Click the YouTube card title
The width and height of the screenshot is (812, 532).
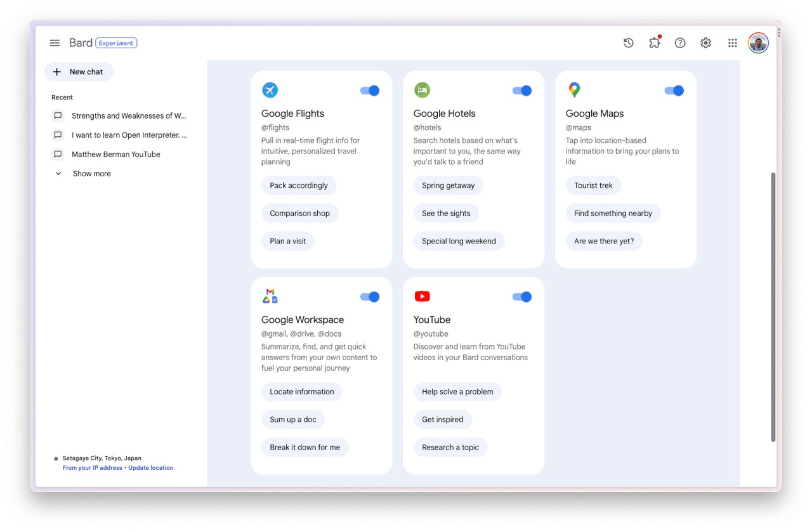pos(432,320)
